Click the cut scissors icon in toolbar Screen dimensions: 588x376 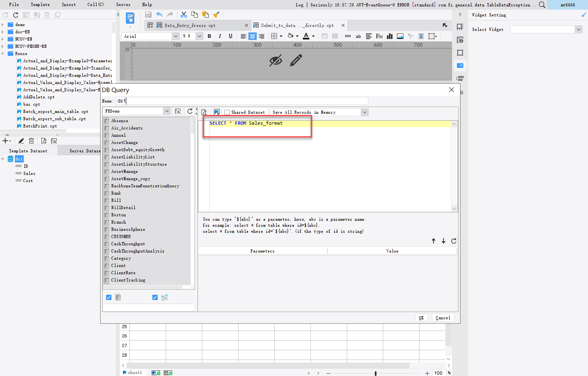pos(184,15)
